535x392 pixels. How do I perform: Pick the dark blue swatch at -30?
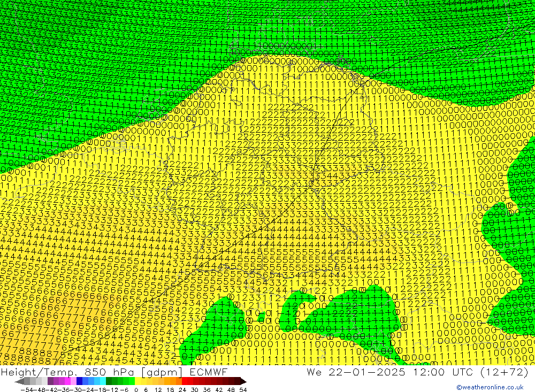80,381
